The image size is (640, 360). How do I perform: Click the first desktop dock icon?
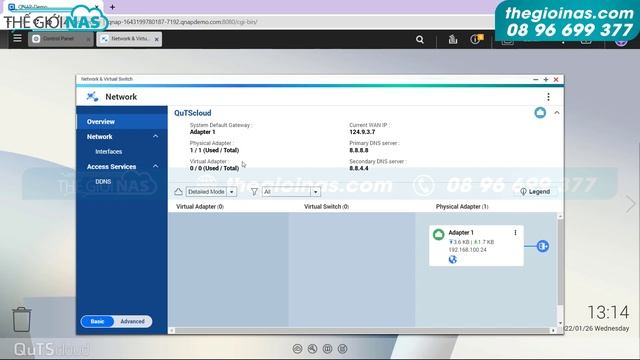click(297, 349)
